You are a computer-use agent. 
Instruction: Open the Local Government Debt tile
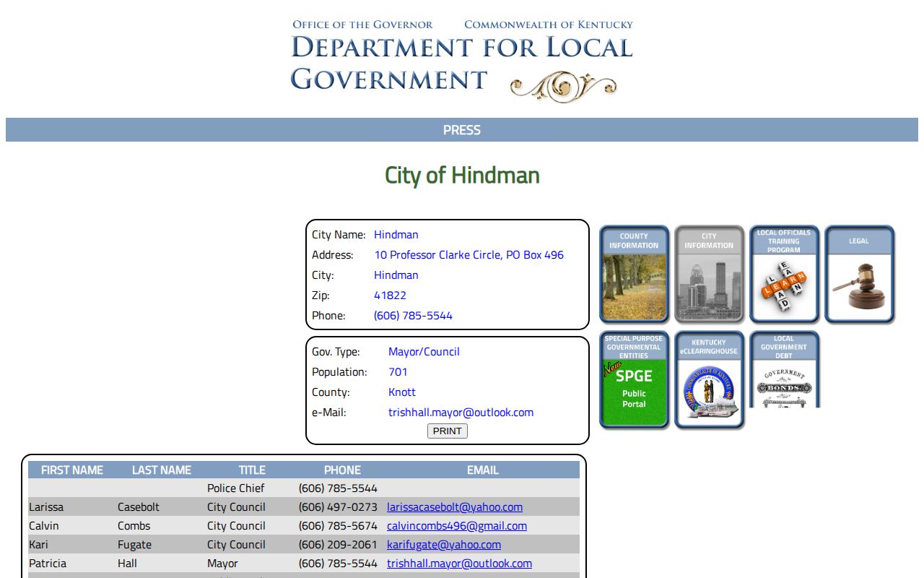point(784,370)
